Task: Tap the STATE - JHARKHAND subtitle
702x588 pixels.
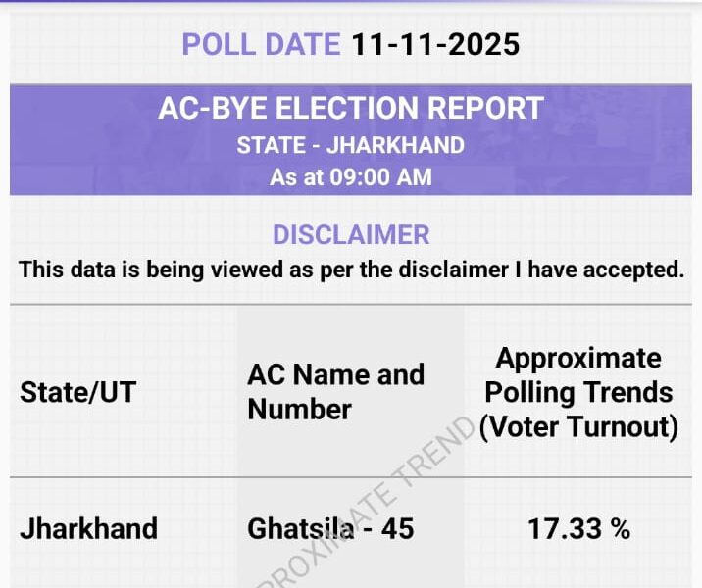Action: 351,145
